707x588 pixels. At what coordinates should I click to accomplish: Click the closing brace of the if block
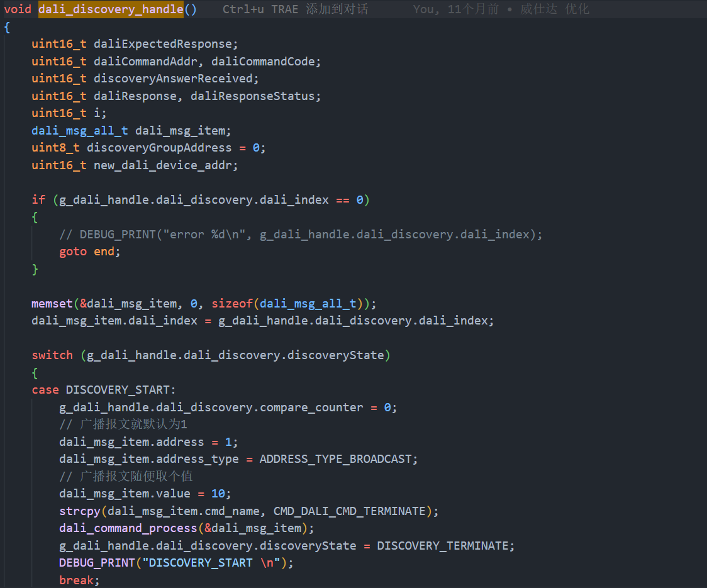[x=35, y=269]
